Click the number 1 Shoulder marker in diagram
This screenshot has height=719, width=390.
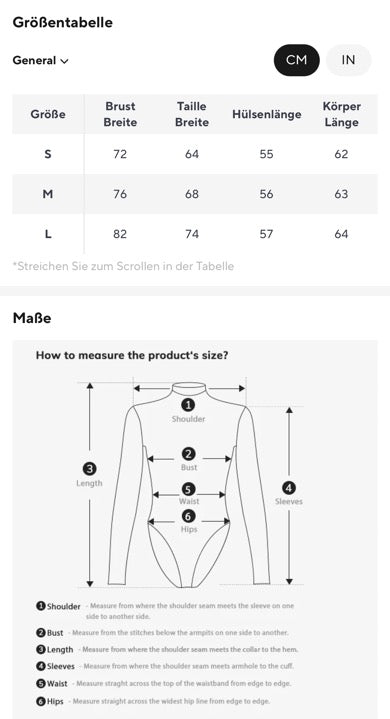click(188, 405)
